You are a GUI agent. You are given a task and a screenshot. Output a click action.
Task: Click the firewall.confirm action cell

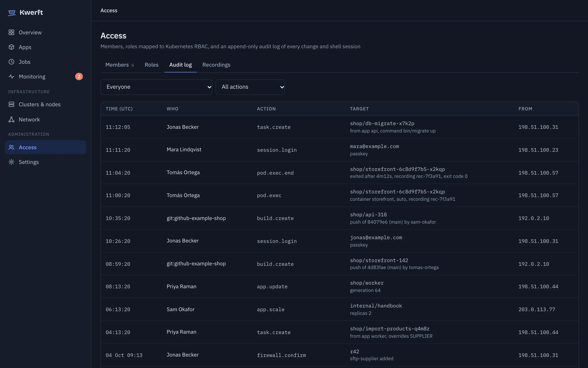[281, 355]
